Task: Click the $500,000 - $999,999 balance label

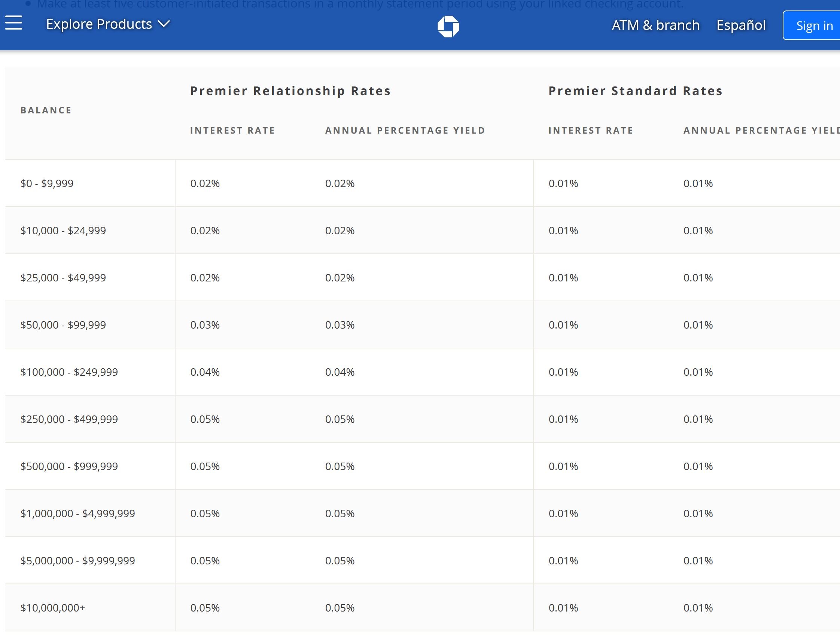Action: tap(69, 466)
